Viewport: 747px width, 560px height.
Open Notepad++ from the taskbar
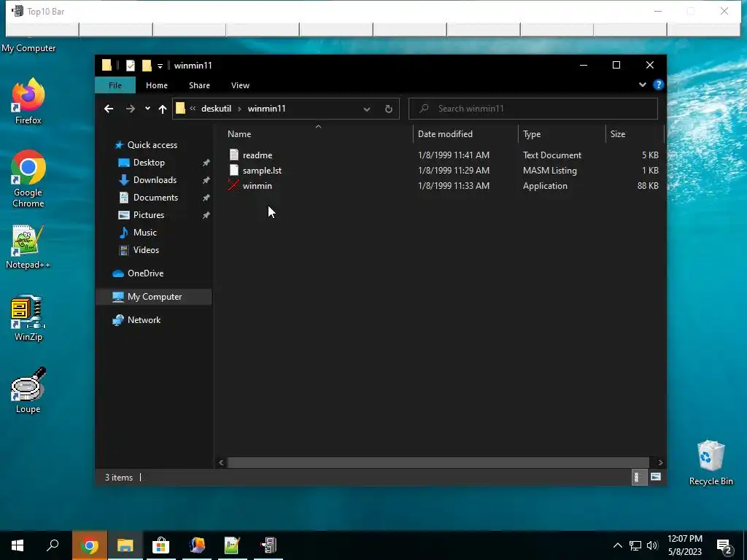click(x=232, y=545)
